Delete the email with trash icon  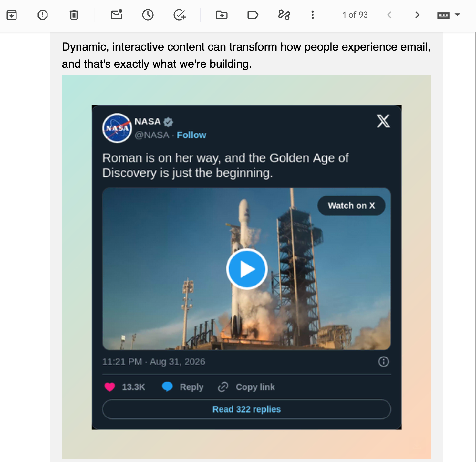(74, 15)
